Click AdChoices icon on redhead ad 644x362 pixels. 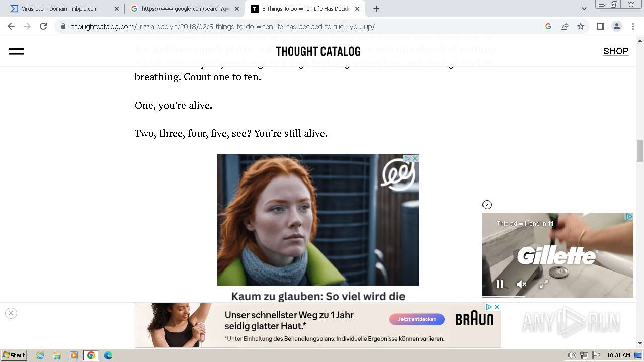tap(407, 158)
